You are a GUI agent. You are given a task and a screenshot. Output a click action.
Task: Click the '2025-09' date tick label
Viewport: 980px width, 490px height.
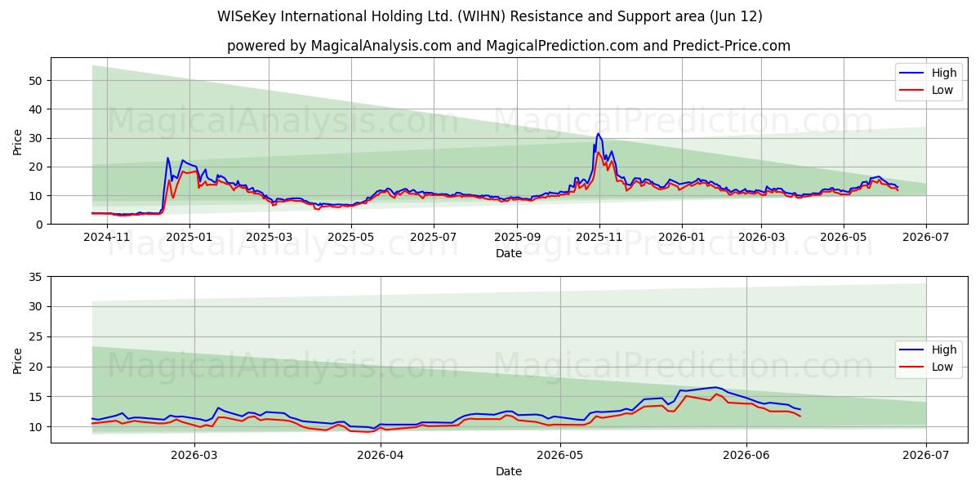pos(516,237)
